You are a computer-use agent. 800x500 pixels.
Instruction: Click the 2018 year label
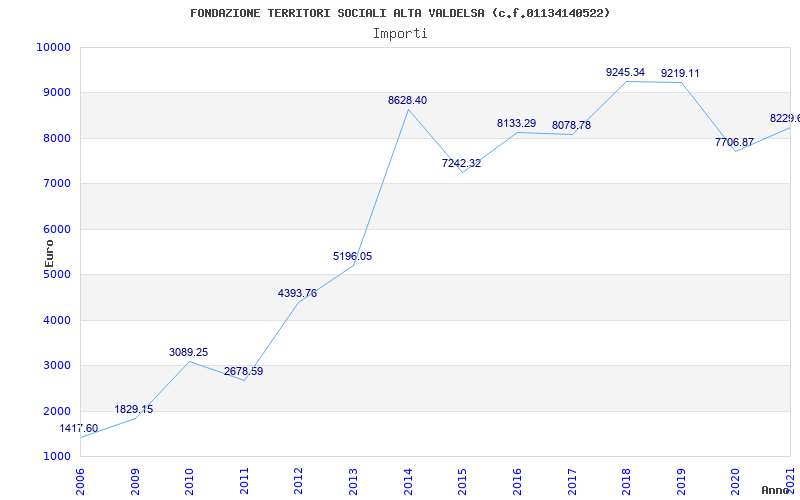click(626, 481)
